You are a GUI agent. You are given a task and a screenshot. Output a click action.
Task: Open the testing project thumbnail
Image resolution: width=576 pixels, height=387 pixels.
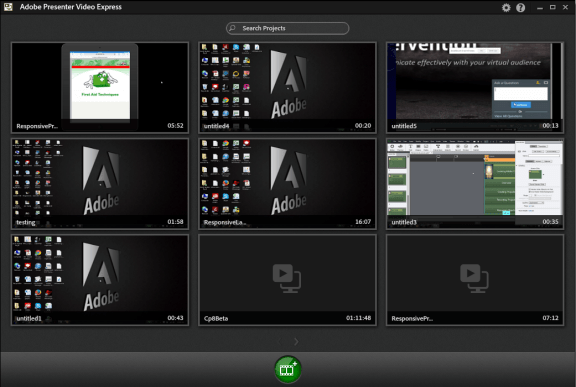tap(100, 184)
